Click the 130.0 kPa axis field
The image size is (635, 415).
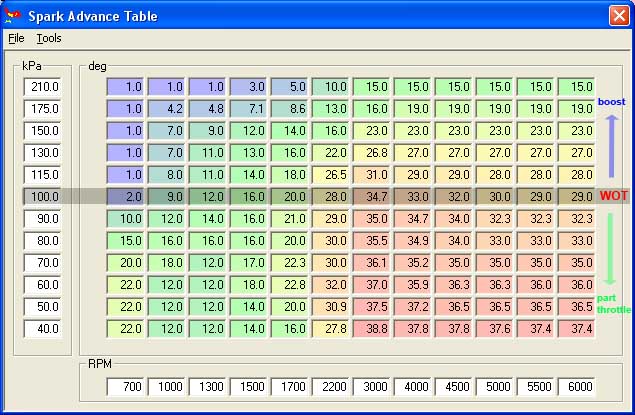44,153
